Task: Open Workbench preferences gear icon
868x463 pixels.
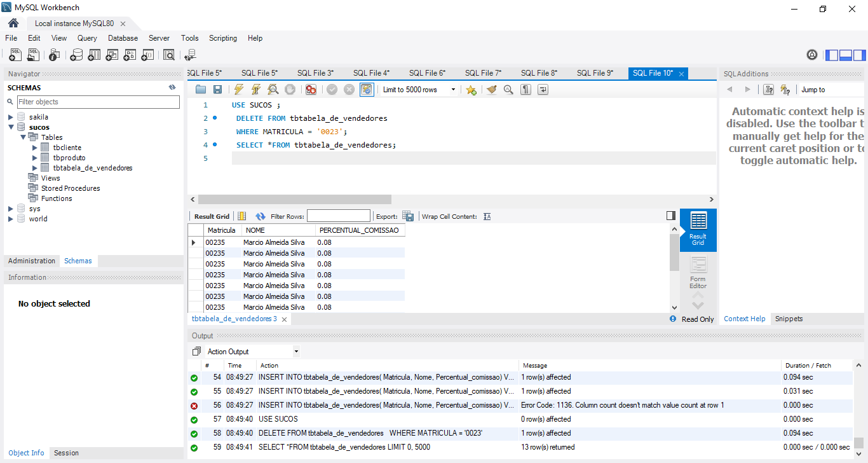Action: [x=812, y=55]
